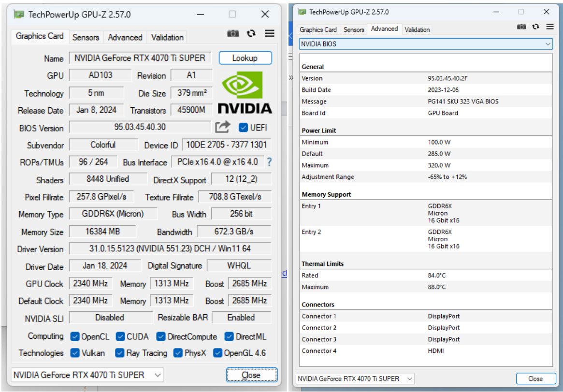Toggle the DirectCompute checkbox
Screen dimensions: 563x392
(x=161, y=336)
